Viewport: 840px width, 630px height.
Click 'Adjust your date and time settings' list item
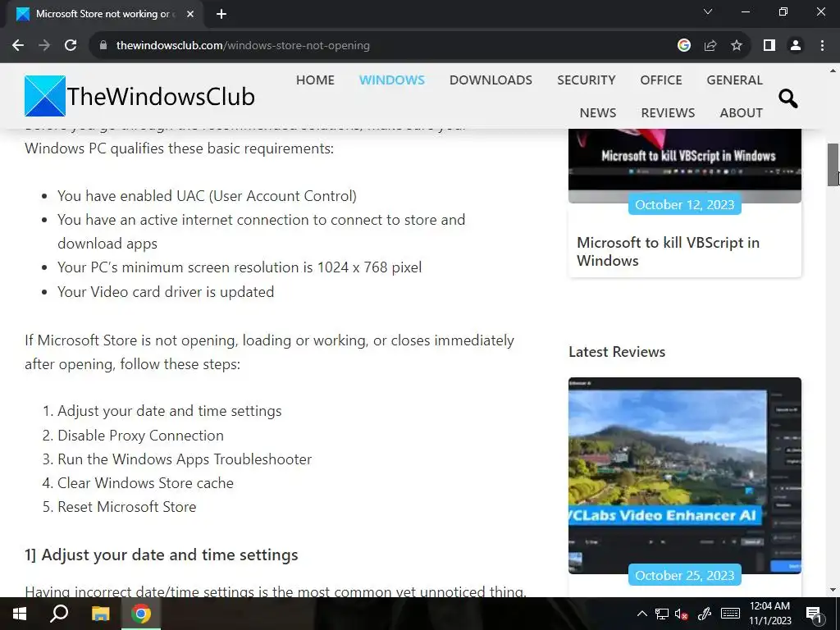(169, 411)
